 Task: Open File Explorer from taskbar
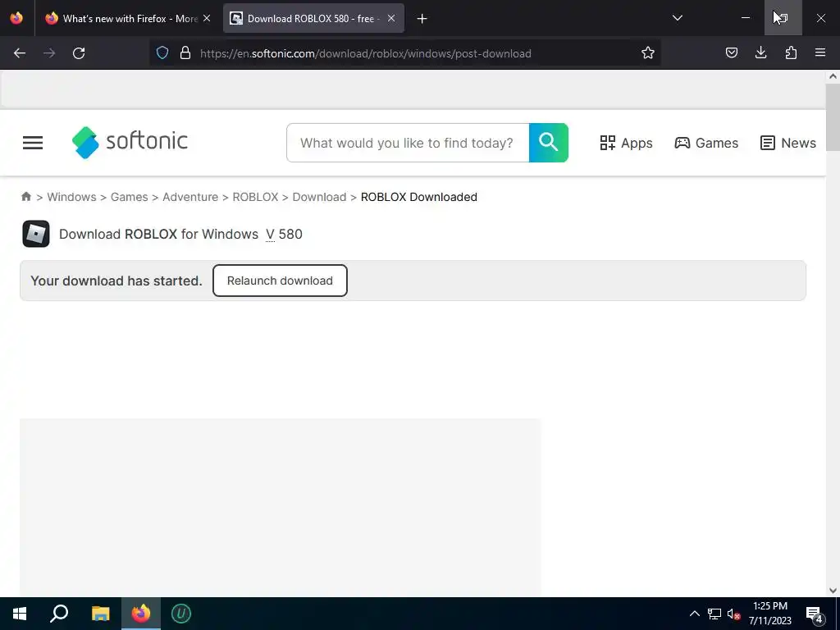(x=100, y=614)
